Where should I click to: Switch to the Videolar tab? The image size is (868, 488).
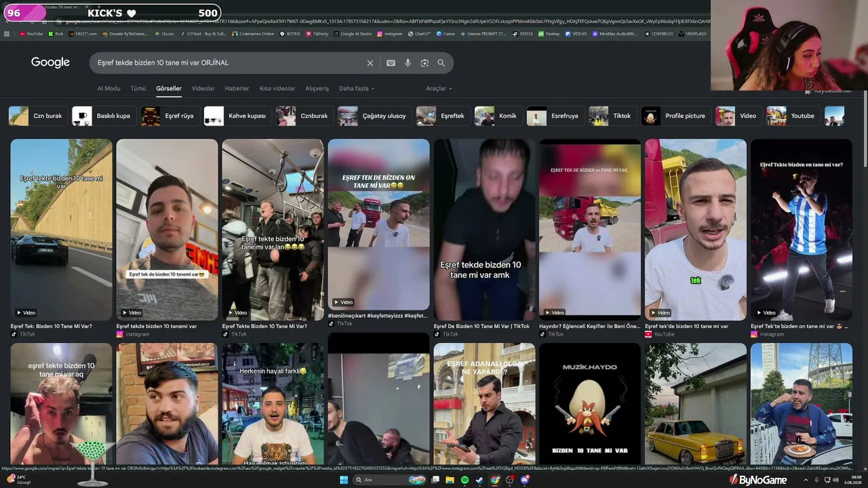point(203,88)
